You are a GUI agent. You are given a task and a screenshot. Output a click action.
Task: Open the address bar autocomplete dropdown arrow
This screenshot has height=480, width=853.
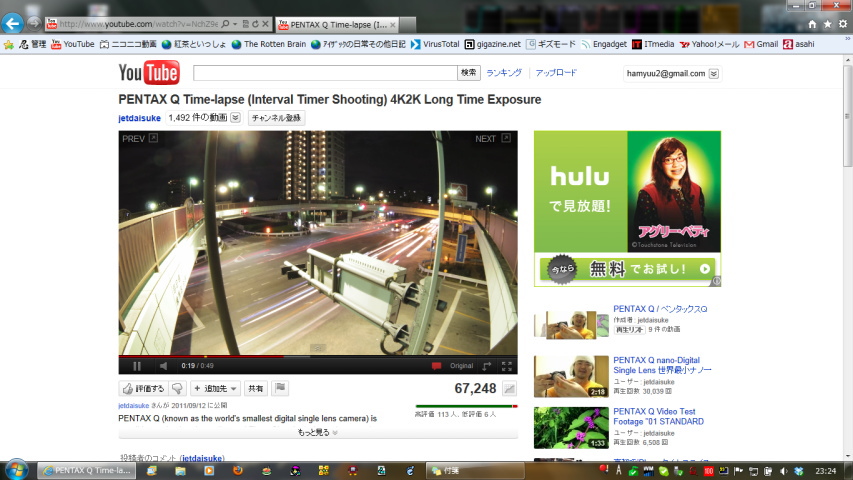[x=235, y=24]
